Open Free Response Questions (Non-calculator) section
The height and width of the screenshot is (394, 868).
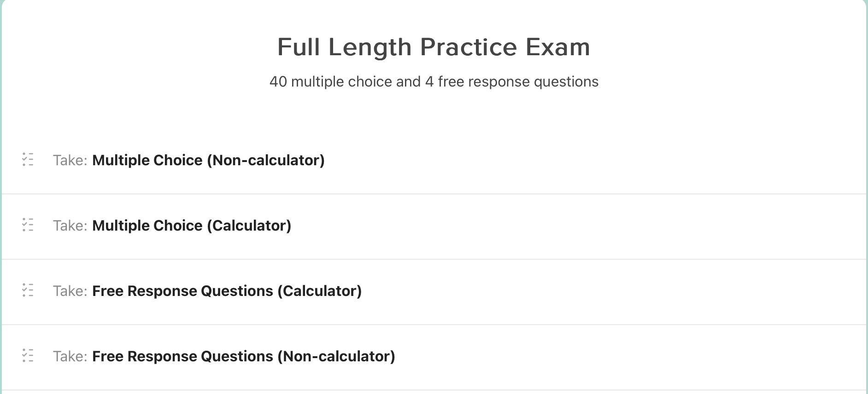click(243, 356)
